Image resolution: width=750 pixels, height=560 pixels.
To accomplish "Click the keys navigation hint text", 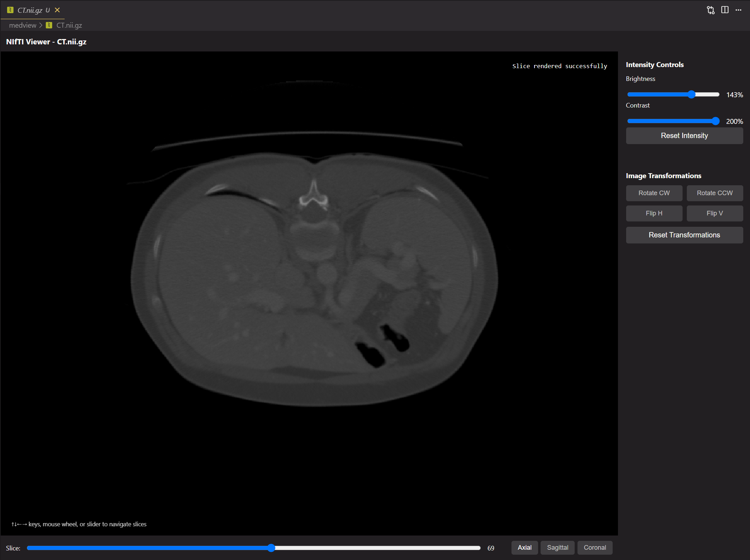I will (79, 524).
